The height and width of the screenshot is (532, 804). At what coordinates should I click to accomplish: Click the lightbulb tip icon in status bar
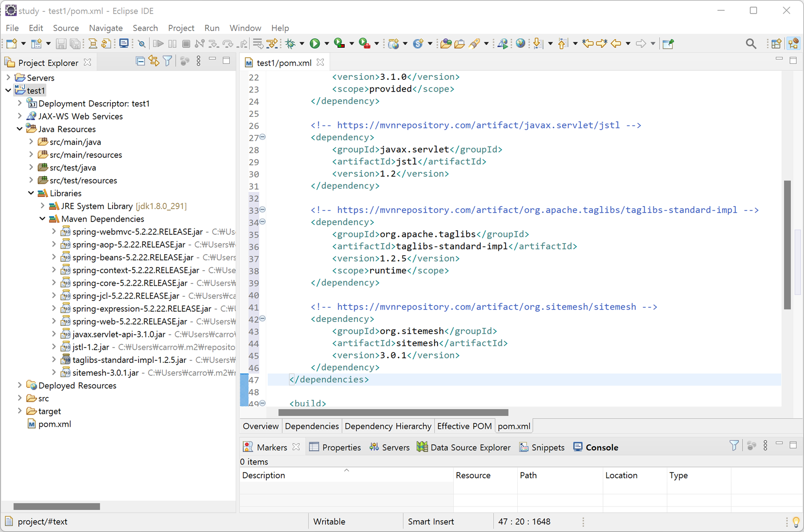coord(796,522)
